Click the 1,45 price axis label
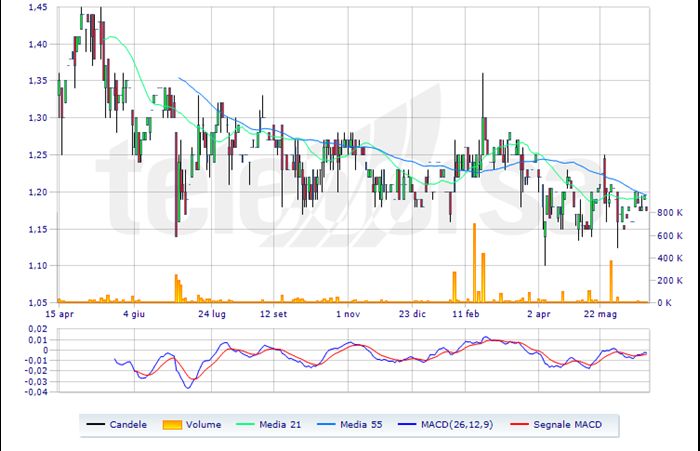This screenshot has height=451, width=700. (38, 8)
